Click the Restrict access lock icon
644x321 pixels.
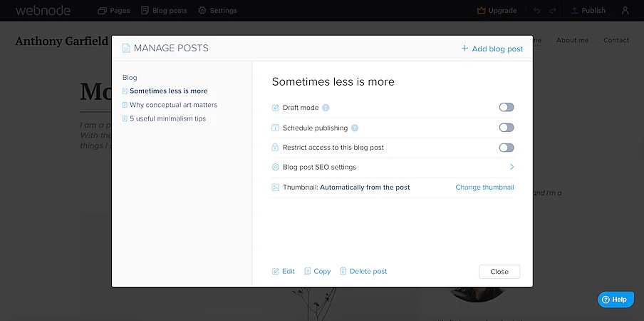click(x=275, y=147)
